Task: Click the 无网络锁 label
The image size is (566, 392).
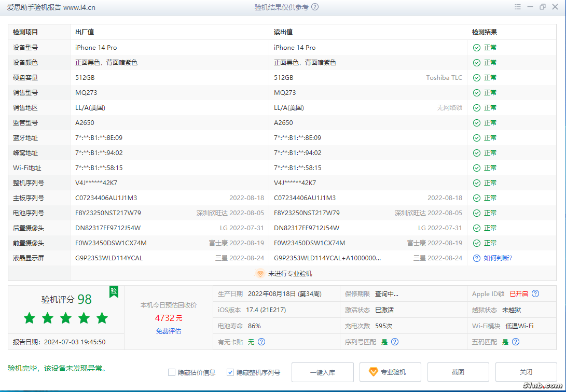Action: pos(450,108)
